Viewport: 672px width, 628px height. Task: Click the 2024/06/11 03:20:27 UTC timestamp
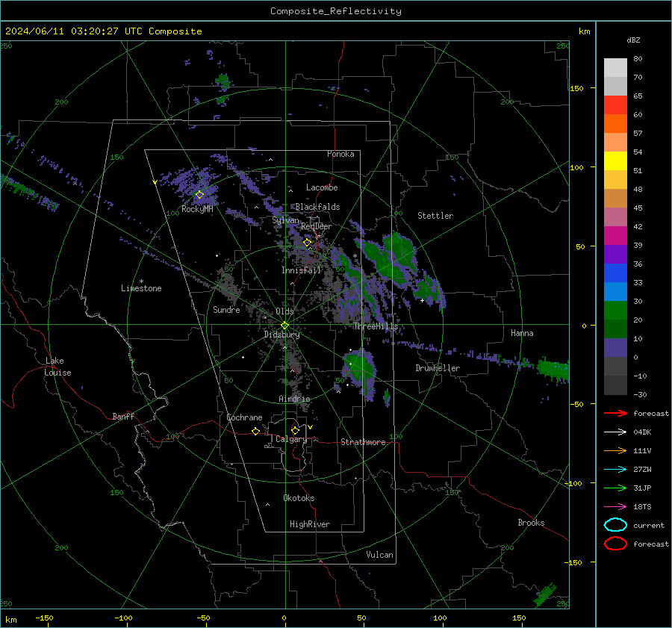[x=103, y=31]
